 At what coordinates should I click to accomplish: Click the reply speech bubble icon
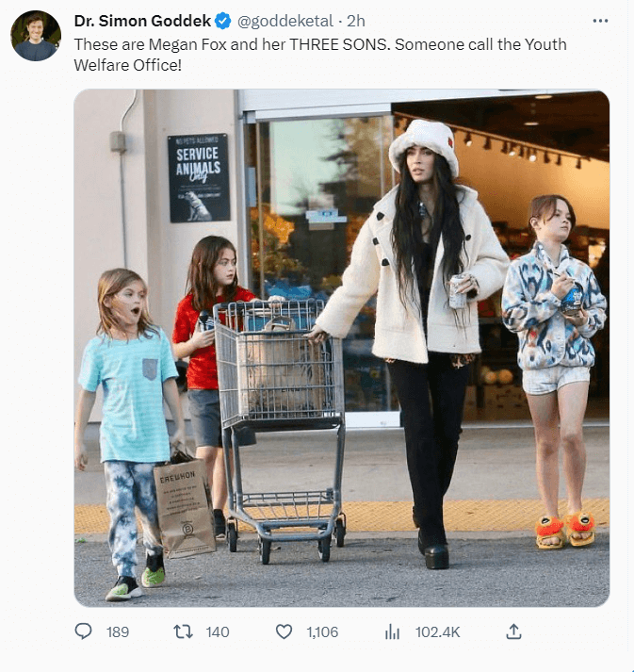coord(83,631)
